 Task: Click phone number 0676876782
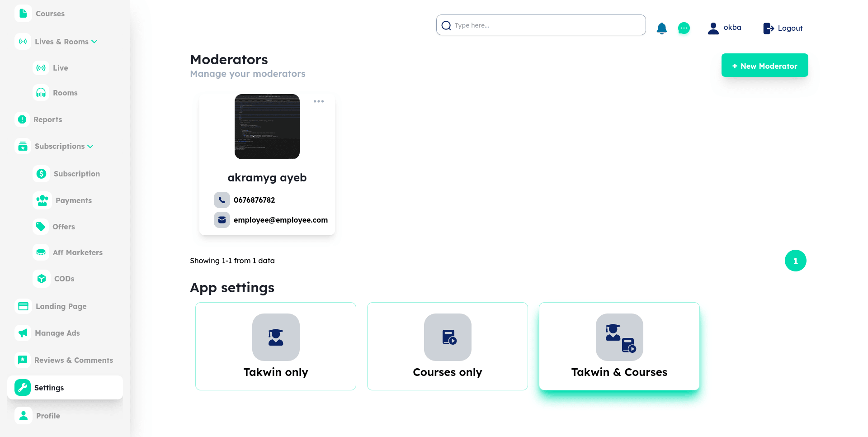tap(254, 200)
